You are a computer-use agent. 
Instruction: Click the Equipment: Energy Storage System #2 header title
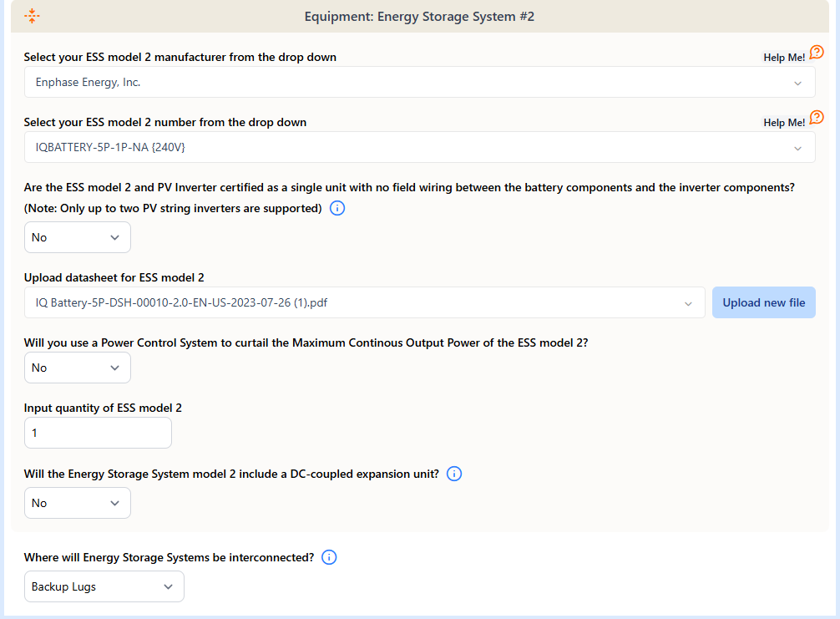419,16
